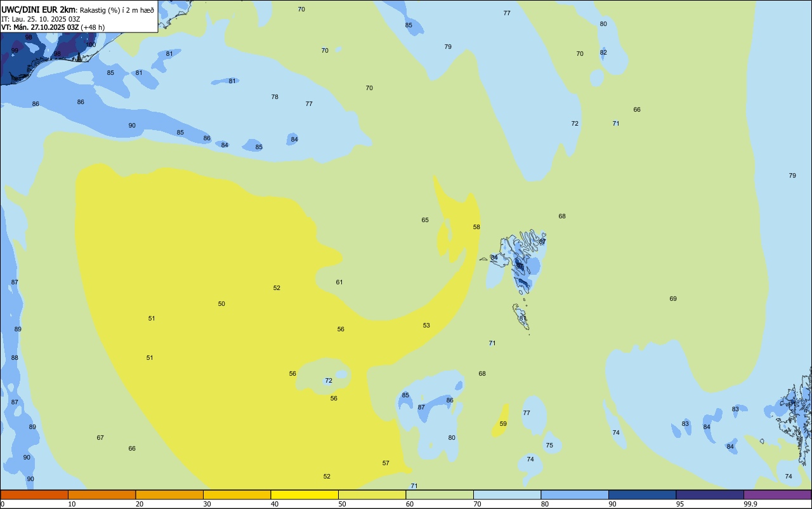Click the 'IT: Lau. 25. 10. 2025 03Z' line
The height and width of the screenshot is (509, 812).
click(x=41, y=18)
